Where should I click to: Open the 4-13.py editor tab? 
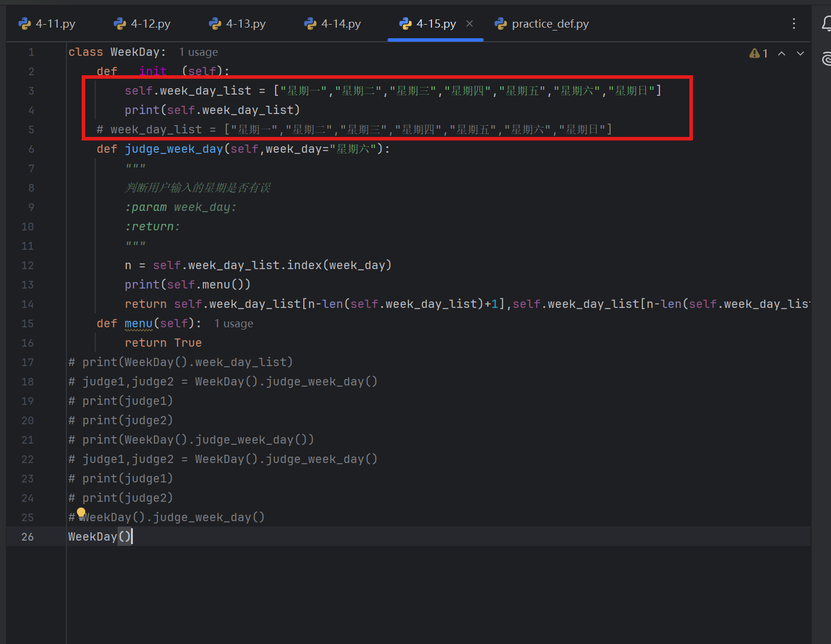coord(237,24)
